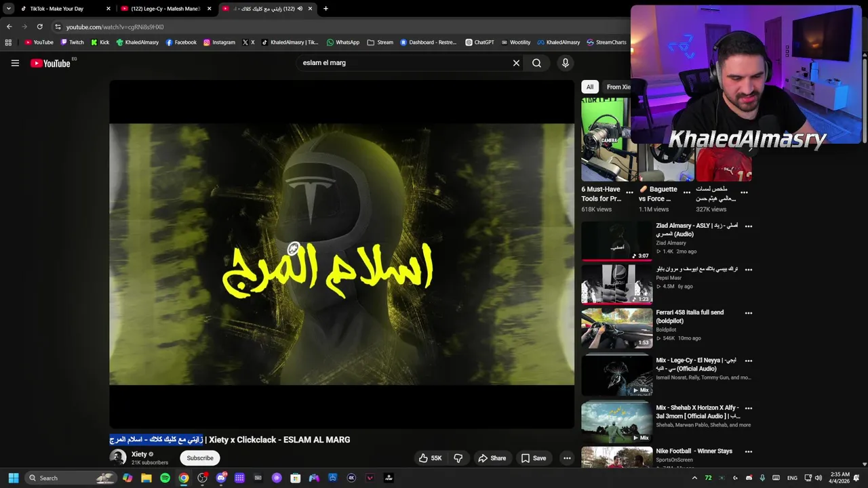
Task: Open the StreamCharts bookmark
Action: [607, 42]
